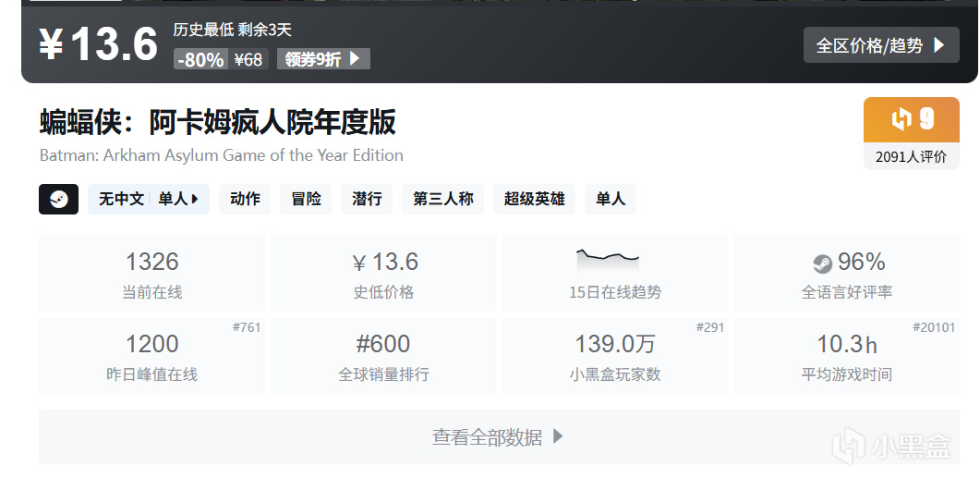Select the 冒险 genre tag

pyautogui.click(x=306, y=199)
